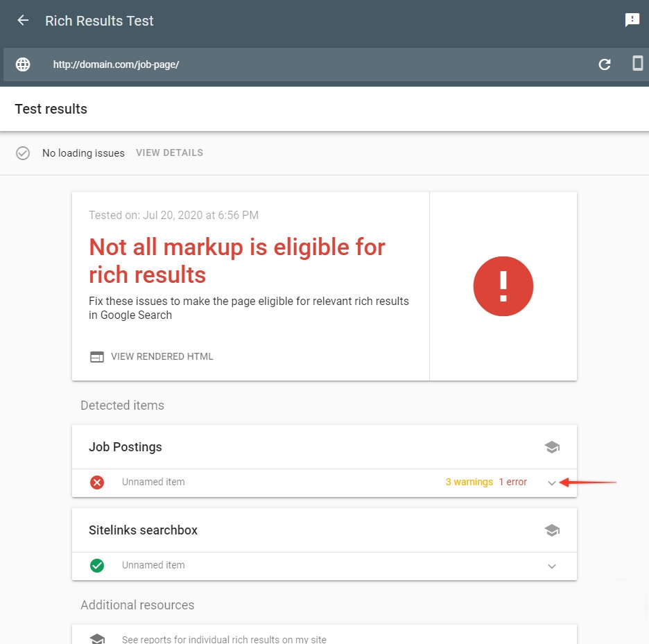Viewport: 649px width, 644px height.
Task: Click the large red exclamation icon
Action: [503, 286]
